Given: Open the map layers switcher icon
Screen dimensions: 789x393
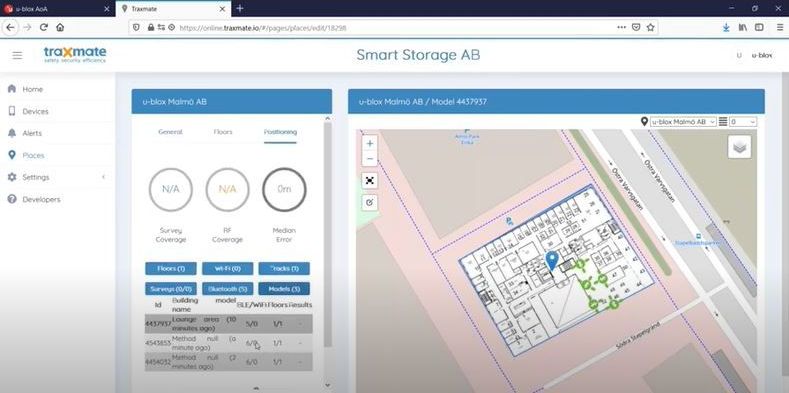Looking at the screenshot, I should [739, 147].
